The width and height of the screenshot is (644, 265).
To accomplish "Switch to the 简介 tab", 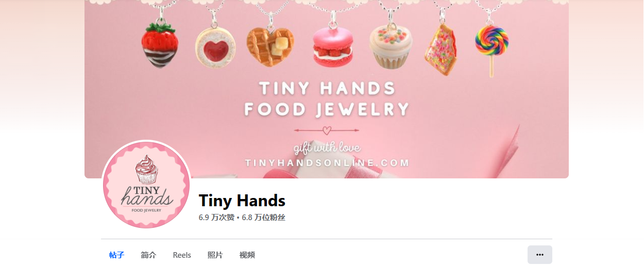I will [x=148, y=255].
